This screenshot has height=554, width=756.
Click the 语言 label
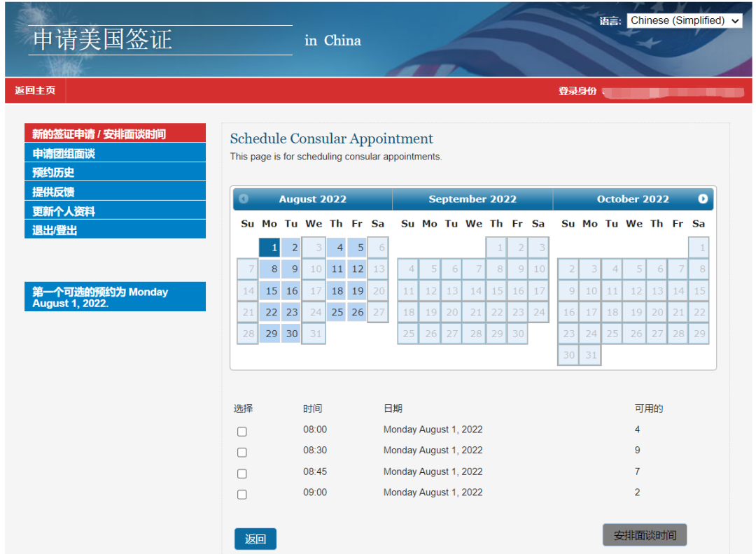tap(610, 21)
